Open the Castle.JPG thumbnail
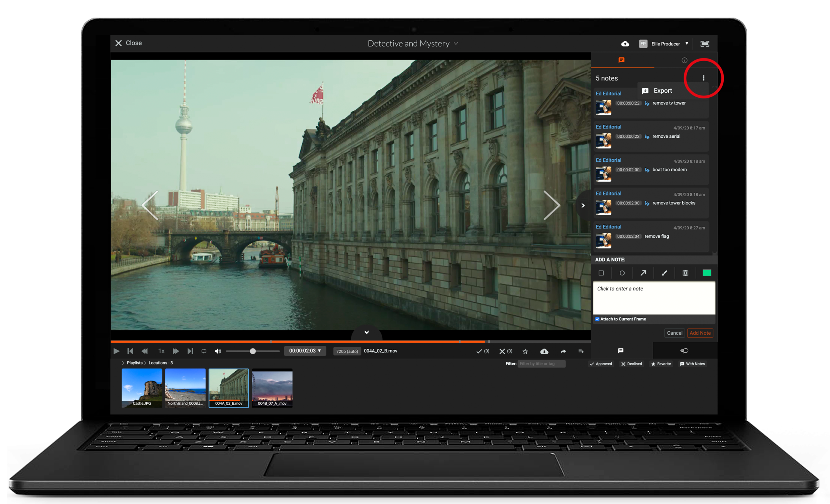830x504 pixels. pyautogui.click(x=142, y=388)
